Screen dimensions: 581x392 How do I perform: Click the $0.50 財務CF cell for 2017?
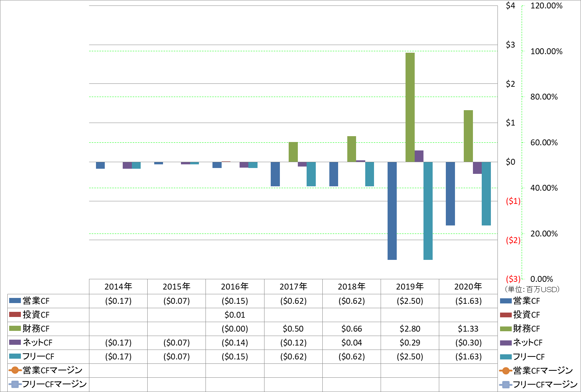click(x=293, y=329)
